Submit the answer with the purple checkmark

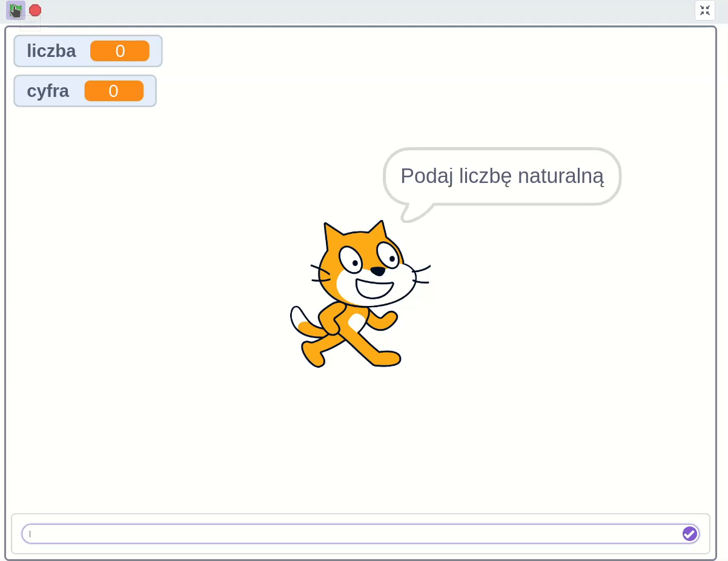[x=689, y=534]
